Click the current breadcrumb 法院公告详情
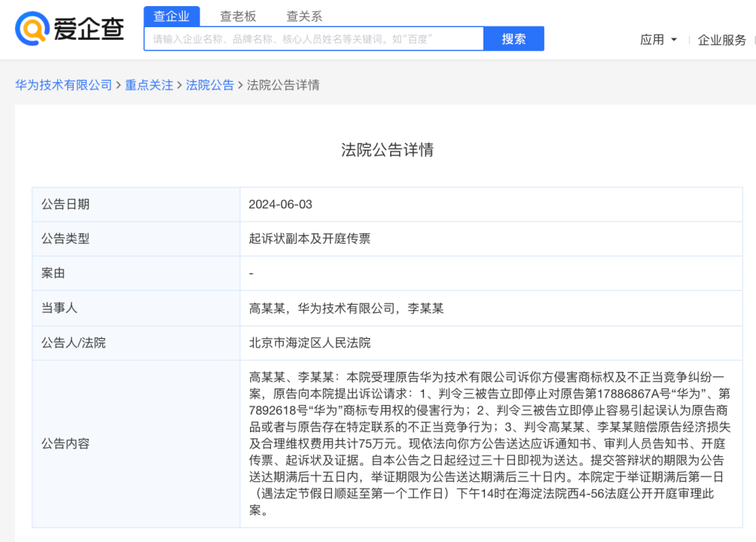The image size is (756, 542). pos(283,85)
